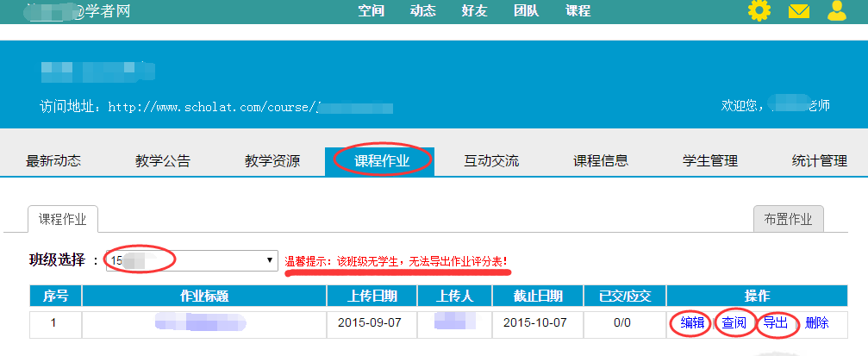This screenshot has width=868, height=356.
Task: Switch to the 教学公告 tab
Action: (163, 160)
